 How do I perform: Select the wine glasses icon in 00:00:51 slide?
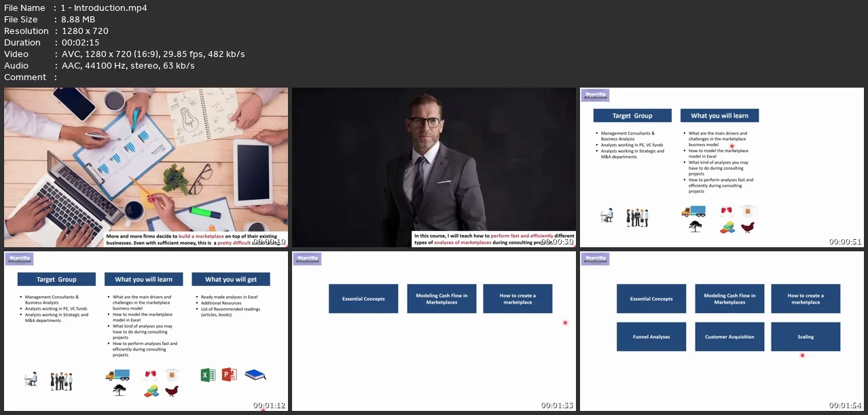click(727, 211)
